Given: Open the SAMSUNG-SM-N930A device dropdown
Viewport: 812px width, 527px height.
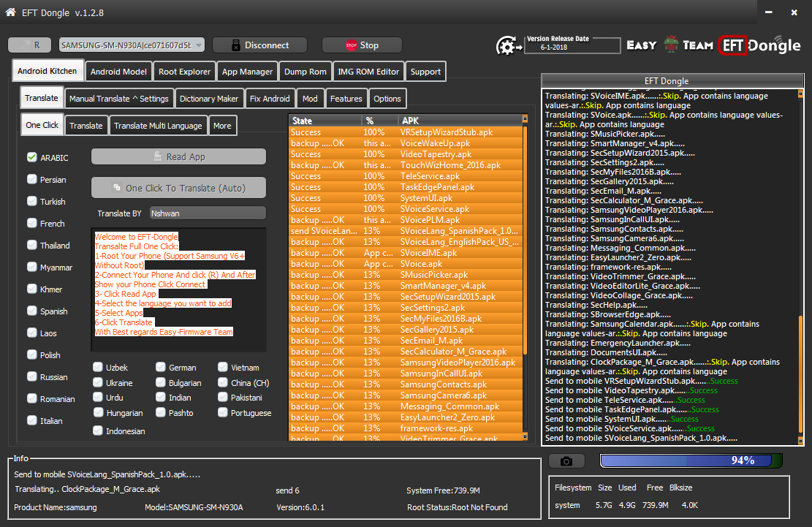Looking at the screenshot, I should click(x=132, y=45).
